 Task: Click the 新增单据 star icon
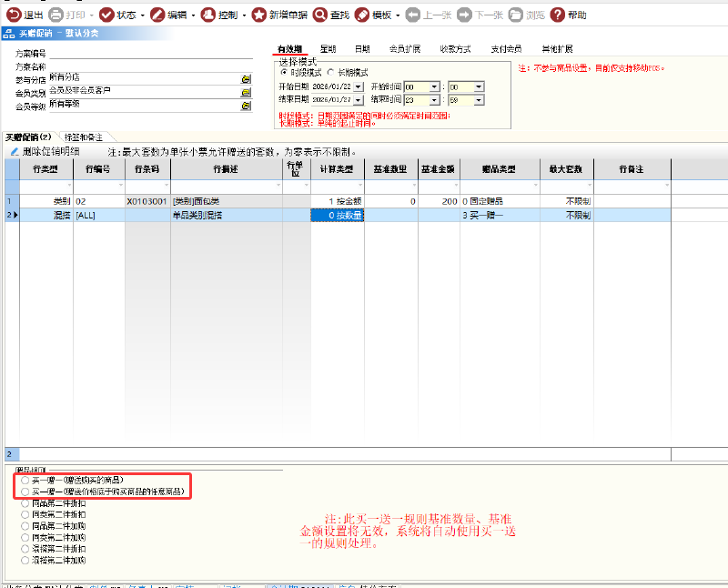(259, 15)
